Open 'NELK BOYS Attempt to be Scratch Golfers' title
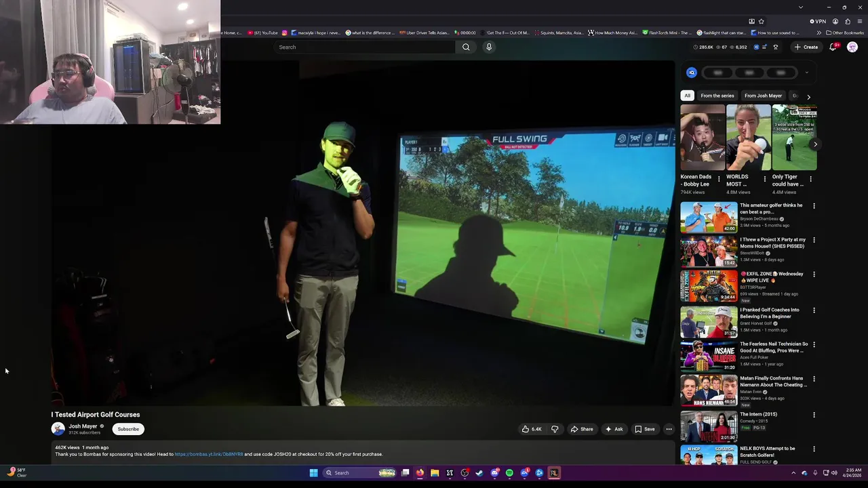 pos(768,451)
